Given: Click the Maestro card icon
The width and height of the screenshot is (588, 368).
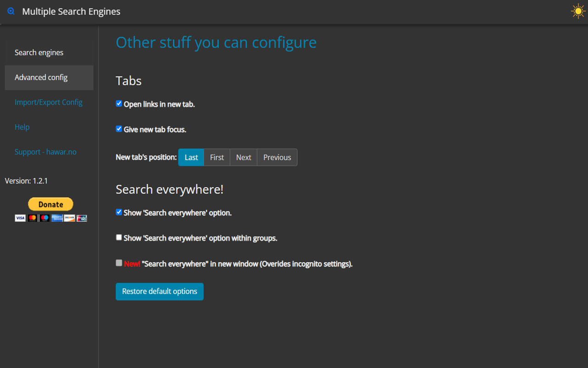Looking at the screenshot, I should [x=44, y=218].
